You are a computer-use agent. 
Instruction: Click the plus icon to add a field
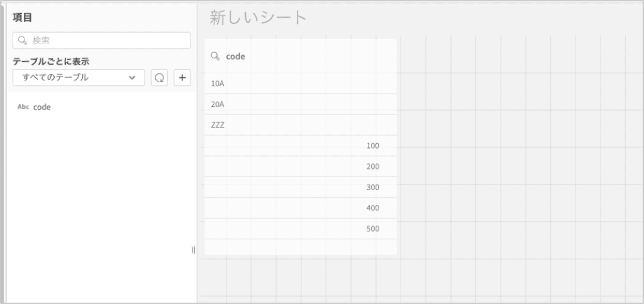pyautogui.click(x=182, y=77)
